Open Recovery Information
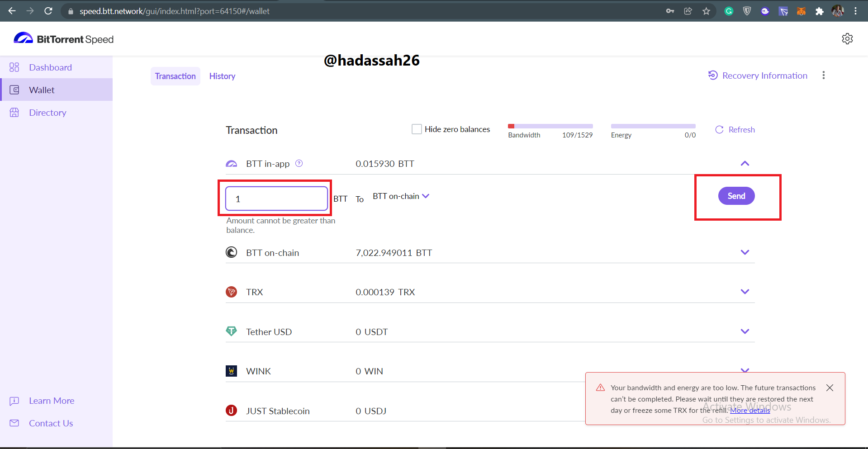The height and width of the screenshot is (449, 868). pyautogui.click(x=758, y=76)
